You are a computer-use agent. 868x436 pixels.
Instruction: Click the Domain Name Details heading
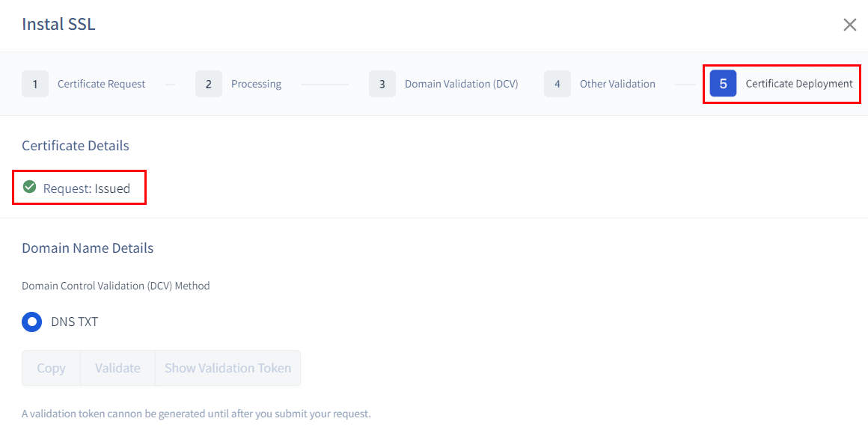tap(88, 248)
